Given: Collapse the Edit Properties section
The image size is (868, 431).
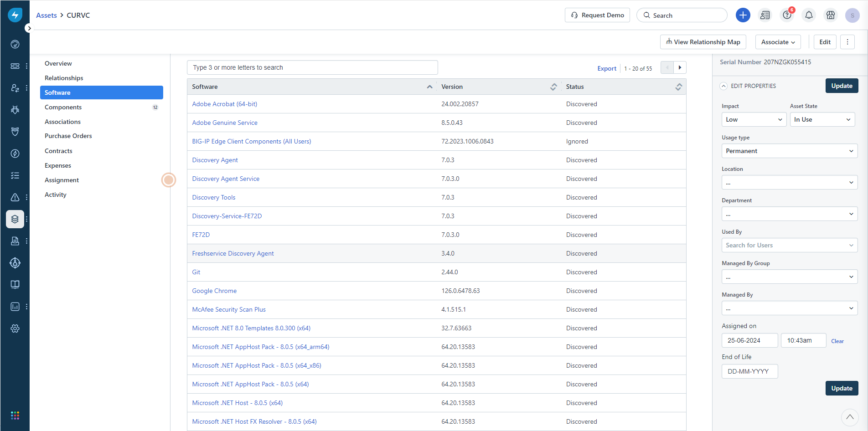Looking at the screenshot, I should (723, 86).
